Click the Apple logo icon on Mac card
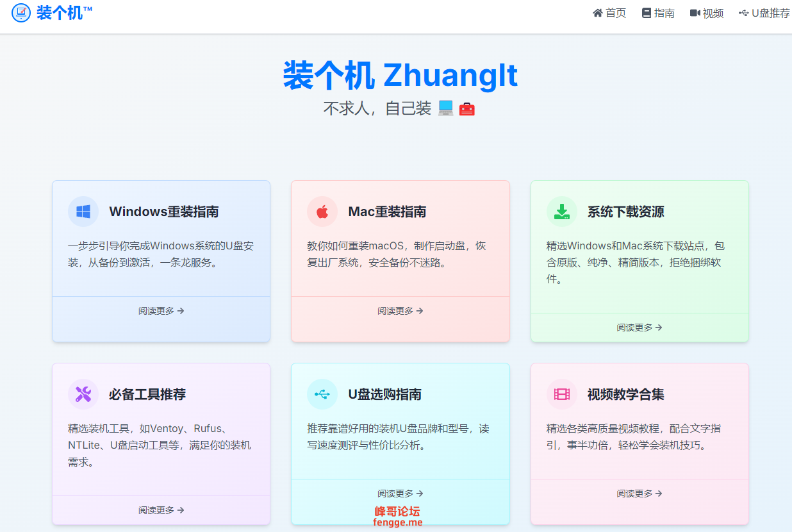Image resolution: width=792 pixels, height=532 pixels. pyautogui.click(x=322, y=212)
